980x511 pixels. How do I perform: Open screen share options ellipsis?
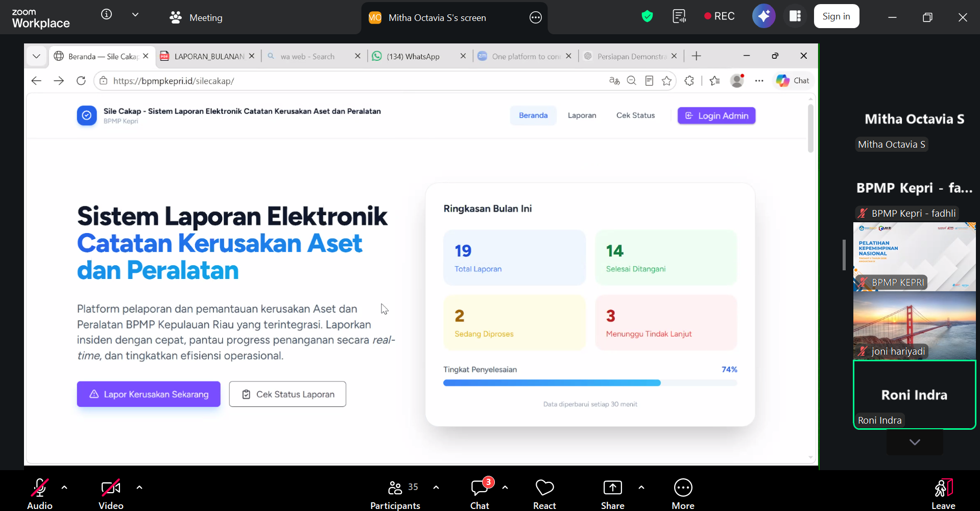pyautogui.click(x=535, y=17)
